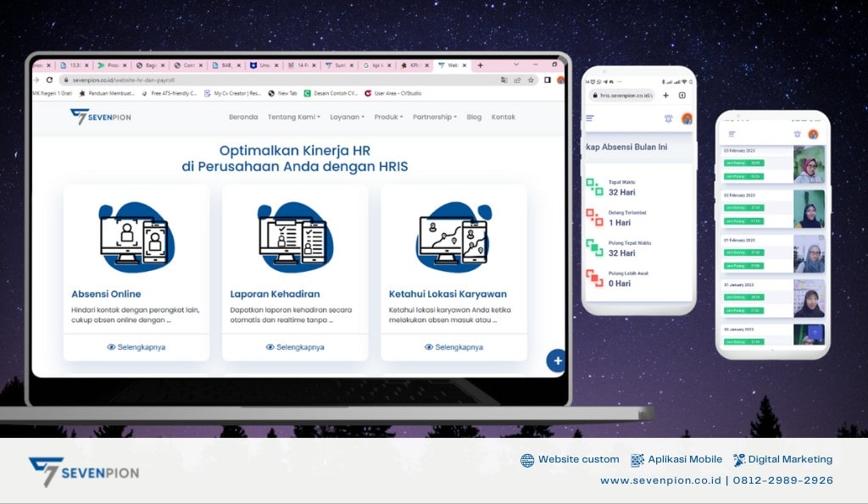Open the Absensi Online heading link

coord(106,294)
